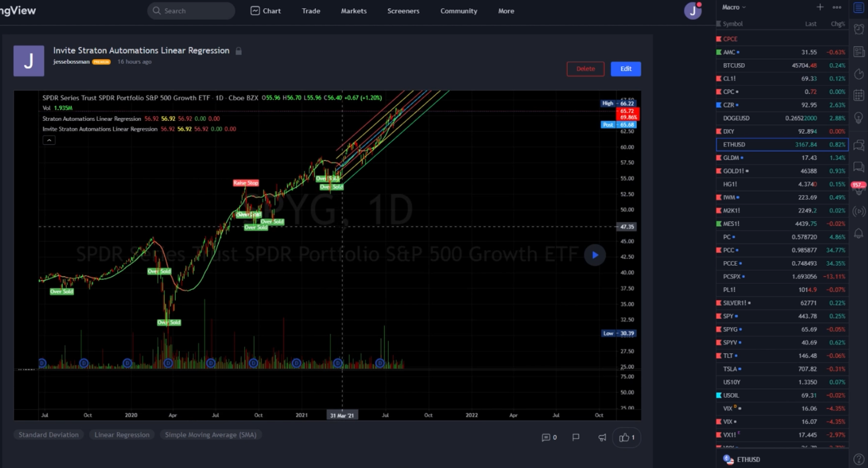
Task: Open the economic calendar icon in sidebar
Action: tap(859, 96)
